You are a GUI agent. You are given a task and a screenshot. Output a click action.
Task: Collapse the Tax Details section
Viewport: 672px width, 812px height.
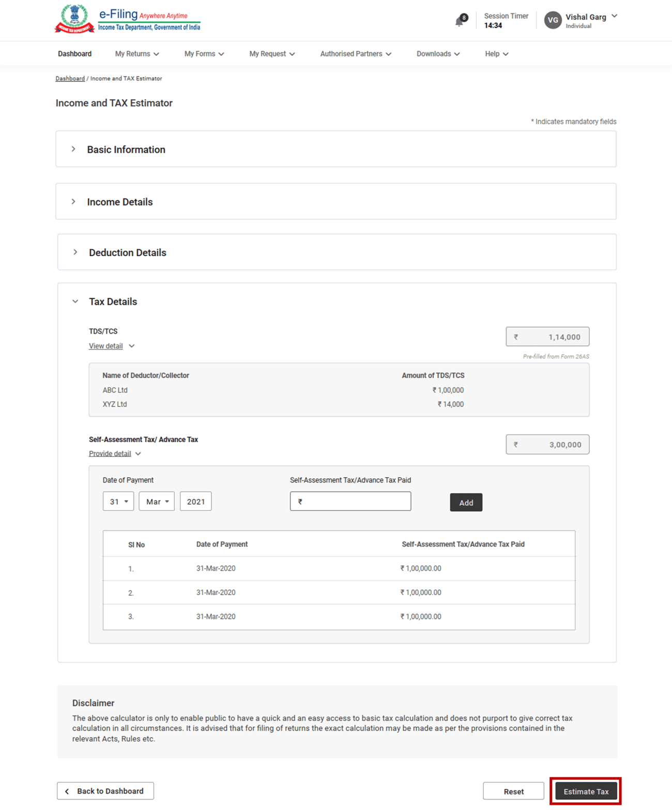pyautogui.click(x=75, y=301)
